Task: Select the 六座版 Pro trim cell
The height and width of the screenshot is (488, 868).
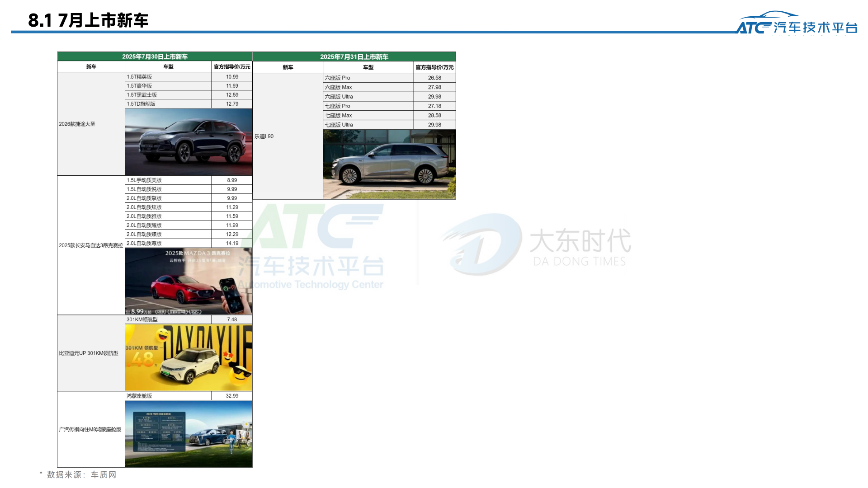Action: [368, 78]
